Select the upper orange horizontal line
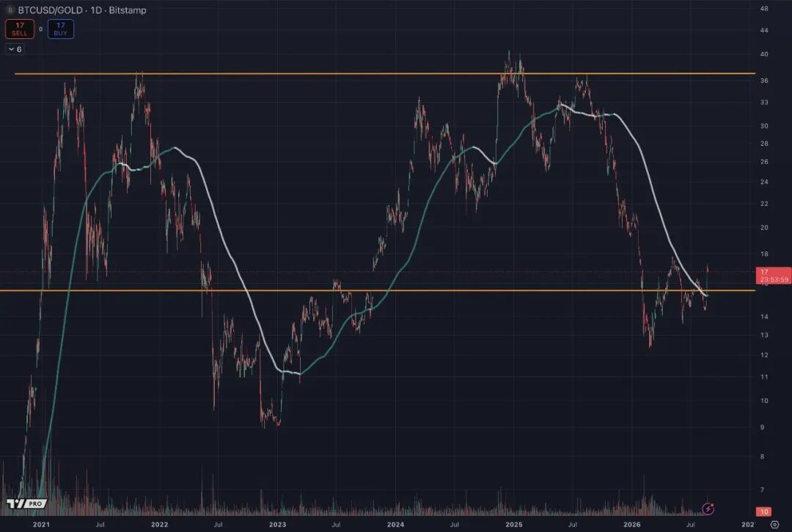The height and width of the screenshot is (532, 792). click(x=385, y=74)
